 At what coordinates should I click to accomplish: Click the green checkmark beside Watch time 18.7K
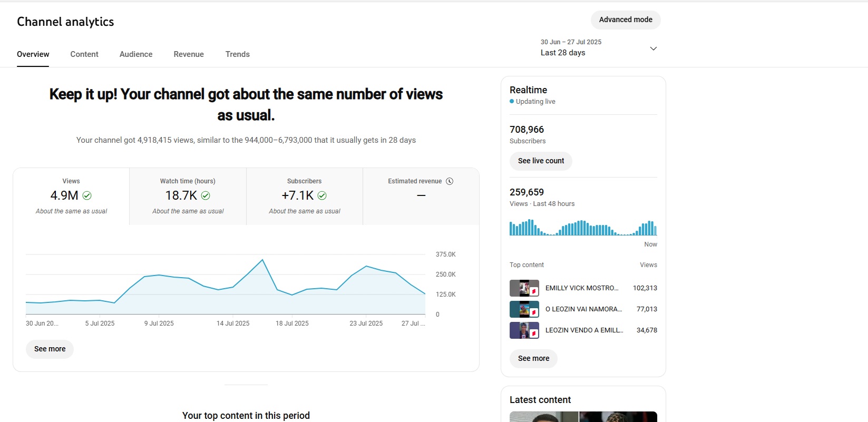[206, 195]
